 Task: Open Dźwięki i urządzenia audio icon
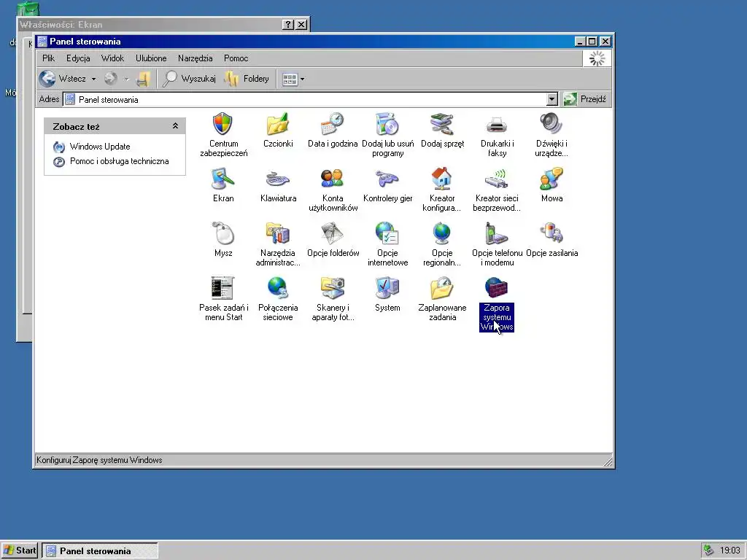coord(551,134)
